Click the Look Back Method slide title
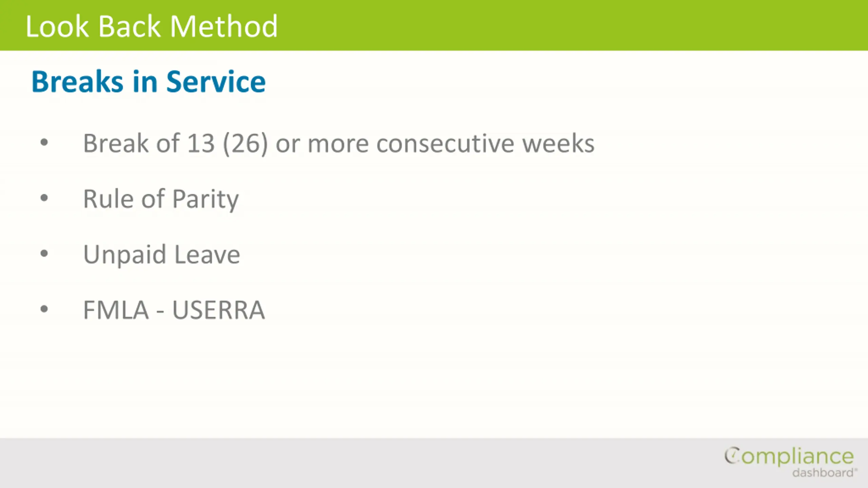 pos(152,26)
